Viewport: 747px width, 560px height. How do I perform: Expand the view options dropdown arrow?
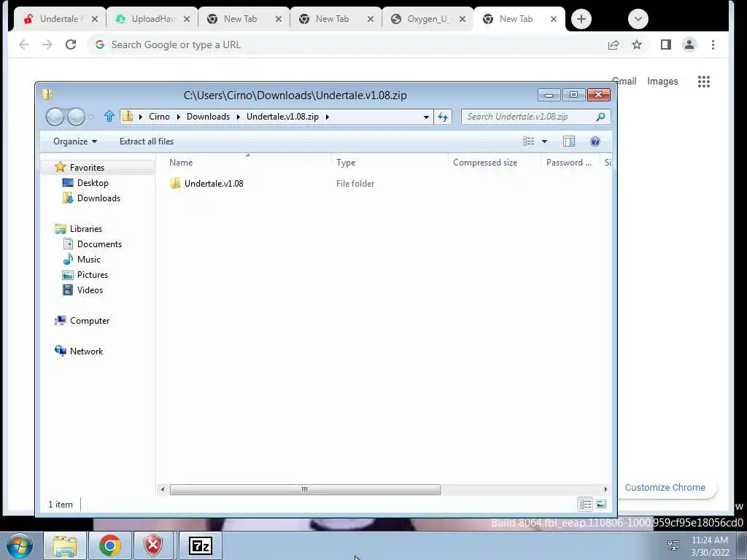tap(544, 141)
